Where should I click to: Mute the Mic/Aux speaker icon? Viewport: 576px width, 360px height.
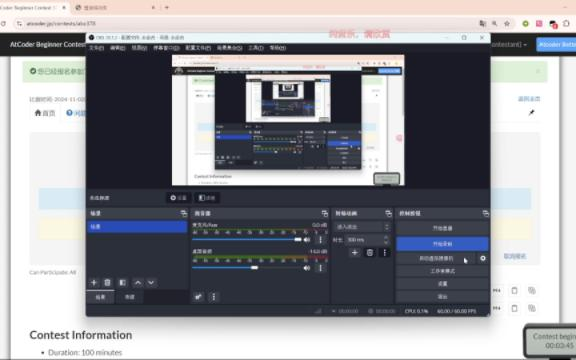coord(307,240)
